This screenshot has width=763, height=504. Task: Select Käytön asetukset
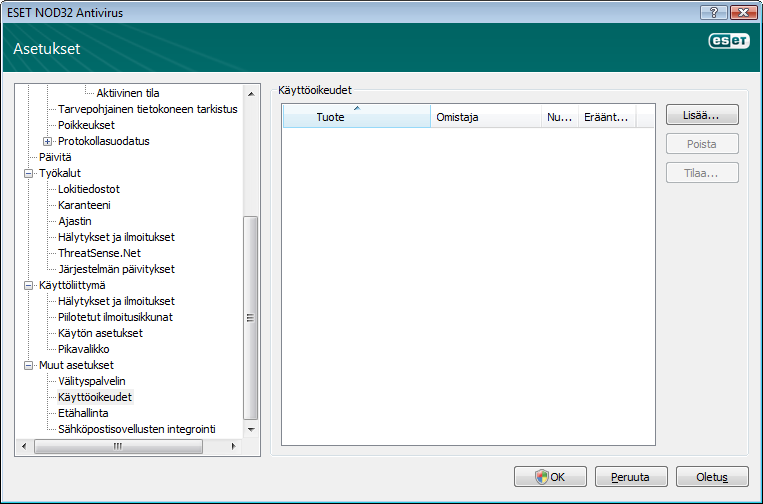coord(100,333)
